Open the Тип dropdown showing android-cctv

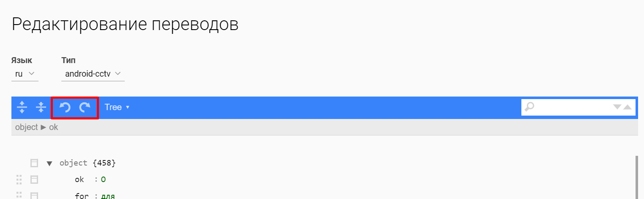tap(93, 74)
